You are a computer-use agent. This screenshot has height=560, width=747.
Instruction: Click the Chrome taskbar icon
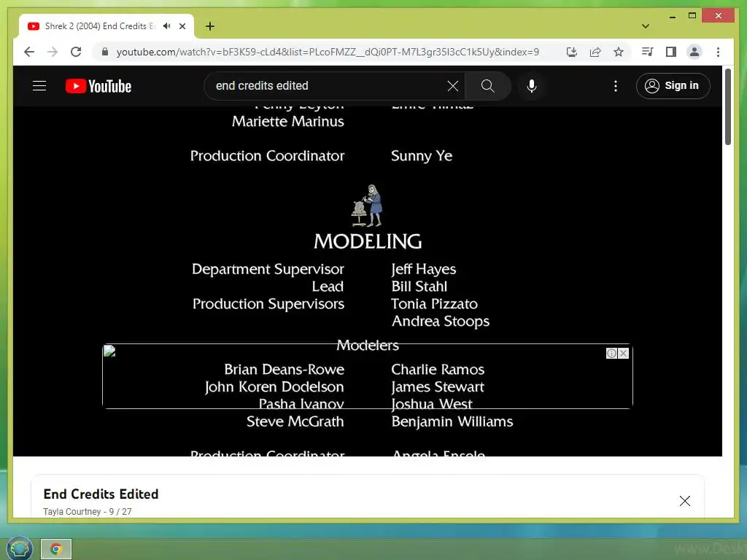pos(56,549)
